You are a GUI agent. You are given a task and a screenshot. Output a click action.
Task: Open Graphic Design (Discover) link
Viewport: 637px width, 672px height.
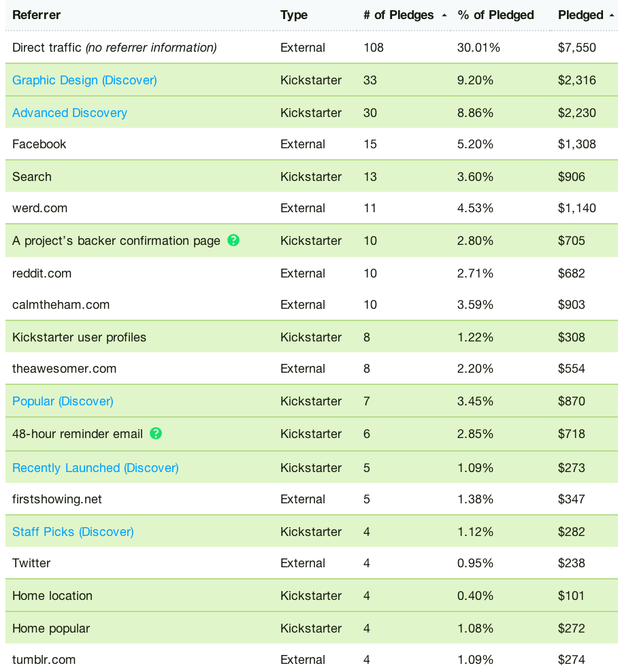point(84,80)
